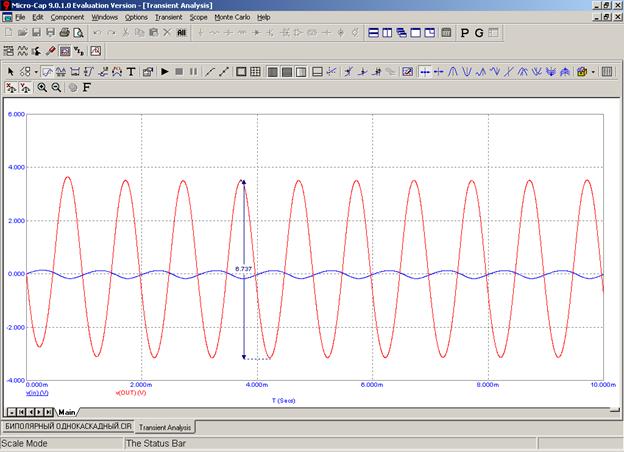Switch to the Transient Analysis tab
This screenshot has height=452, width=624.
[165, 427]
